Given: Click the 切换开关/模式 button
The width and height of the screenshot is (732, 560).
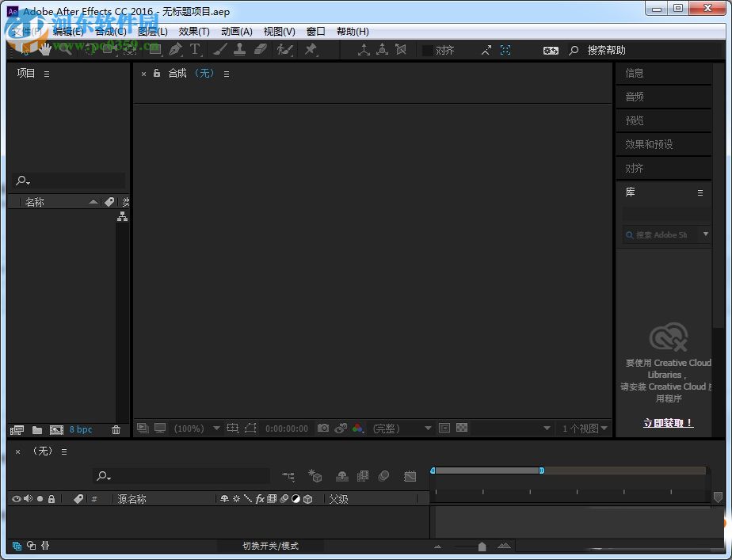Looking at the screenshot, I should (269, 546).
